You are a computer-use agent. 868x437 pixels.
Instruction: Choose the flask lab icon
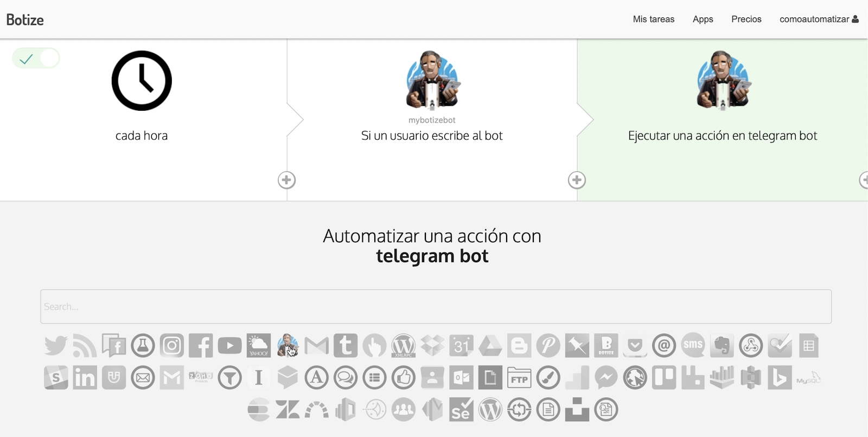click(143, 346)
